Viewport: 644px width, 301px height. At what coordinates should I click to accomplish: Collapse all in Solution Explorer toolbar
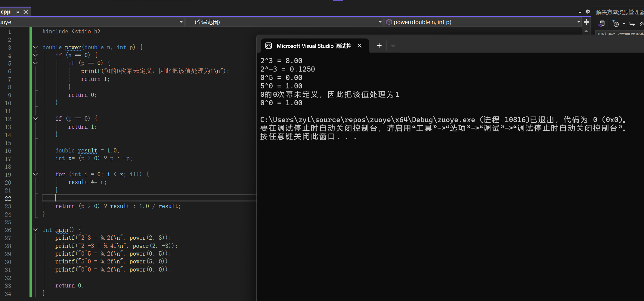(641, 24)
